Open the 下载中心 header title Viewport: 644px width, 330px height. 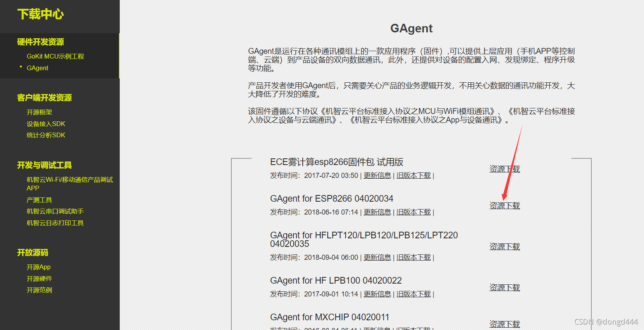(41, 14)
